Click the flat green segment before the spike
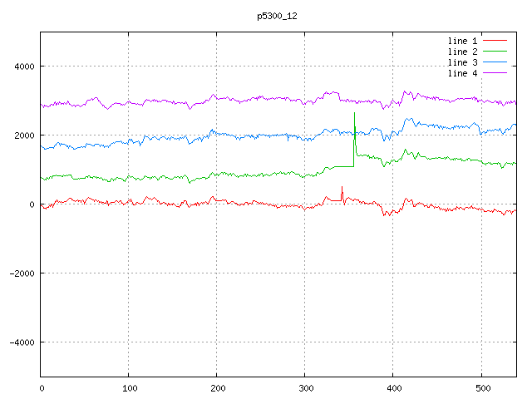 click(x=344, y=166)
